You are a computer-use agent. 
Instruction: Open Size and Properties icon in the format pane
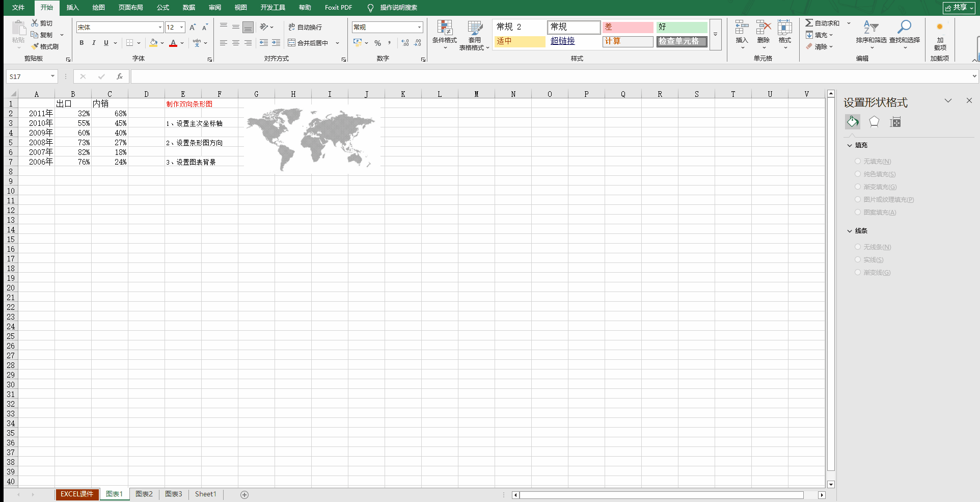[895, 122]
